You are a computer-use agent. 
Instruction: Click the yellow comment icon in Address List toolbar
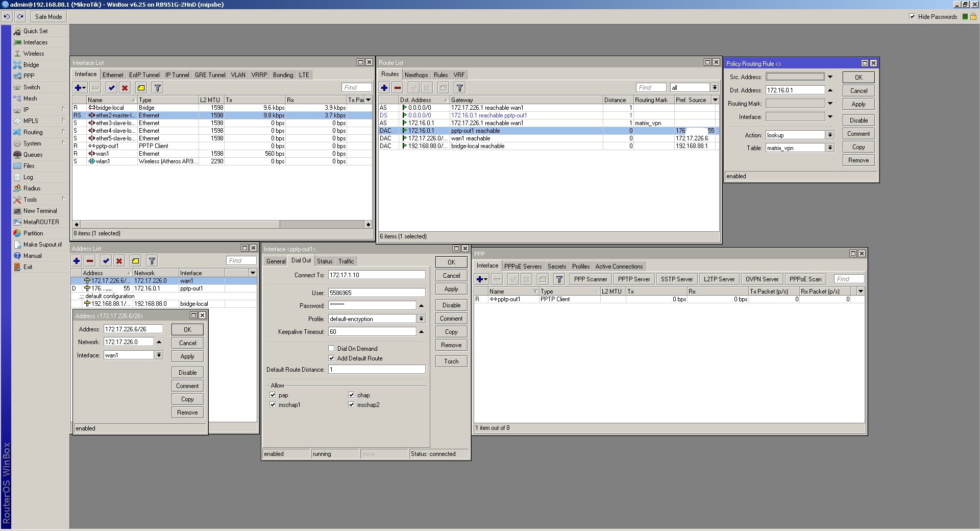(x=135, y=261)
